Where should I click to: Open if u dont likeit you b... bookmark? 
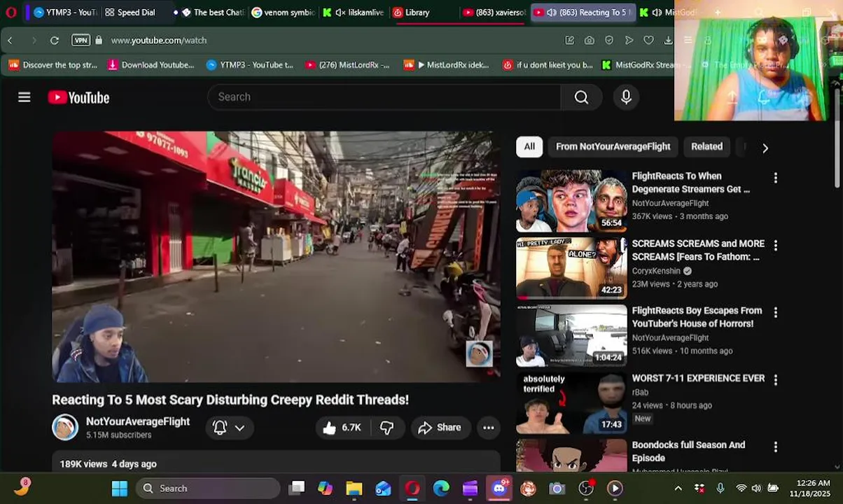[x=548, y=65]
